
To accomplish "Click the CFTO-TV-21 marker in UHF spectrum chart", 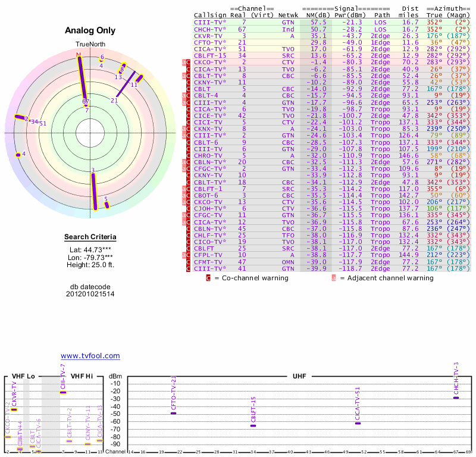I will [x=173, y=413].
